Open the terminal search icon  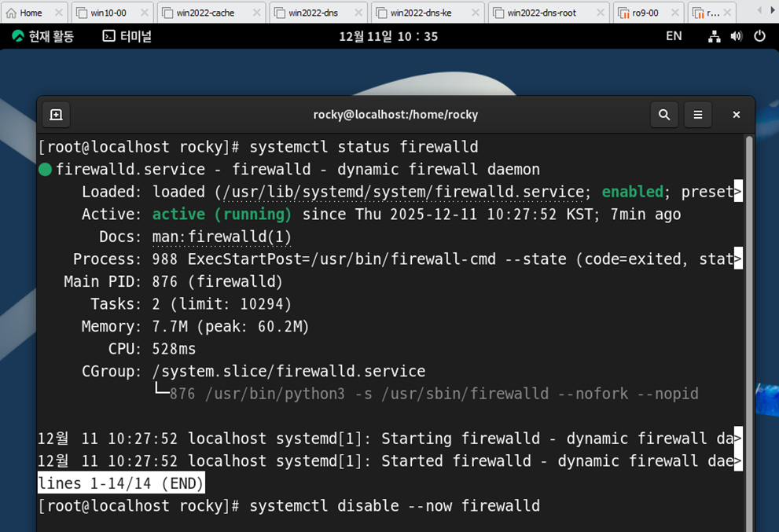coord(664,115)
